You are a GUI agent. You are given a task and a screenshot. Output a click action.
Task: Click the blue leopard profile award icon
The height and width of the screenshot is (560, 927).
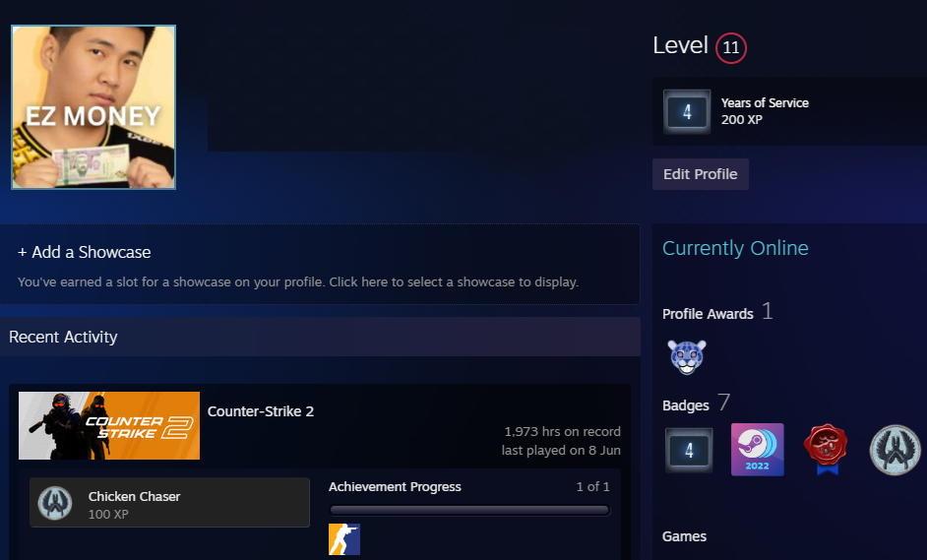click(686, 356)
